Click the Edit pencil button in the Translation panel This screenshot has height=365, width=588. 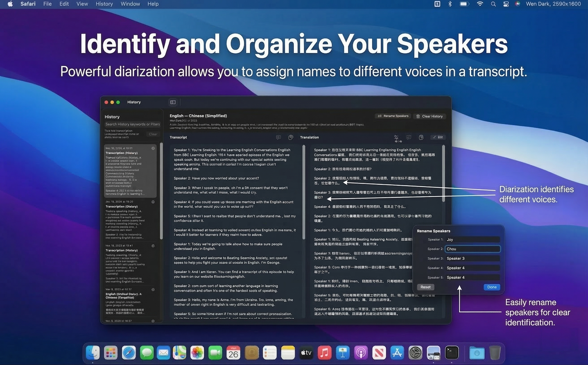coord(438,137)
